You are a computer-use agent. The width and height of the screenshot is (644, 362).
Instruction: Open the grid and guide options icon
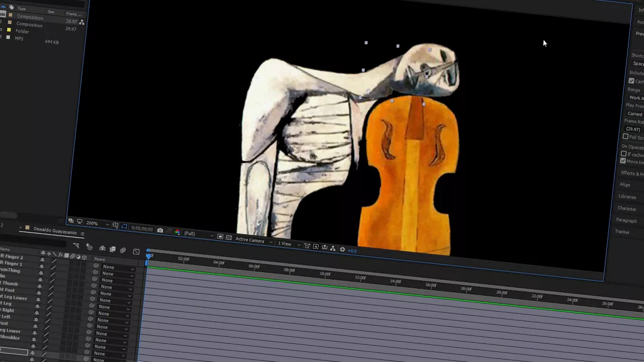point(115,225)
